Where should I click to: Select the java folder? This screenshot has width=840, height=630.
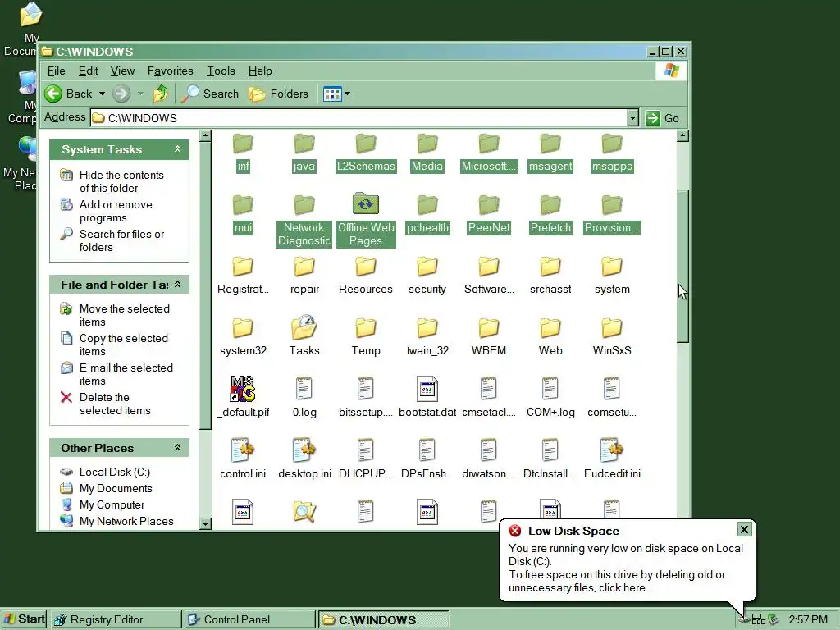304,152
